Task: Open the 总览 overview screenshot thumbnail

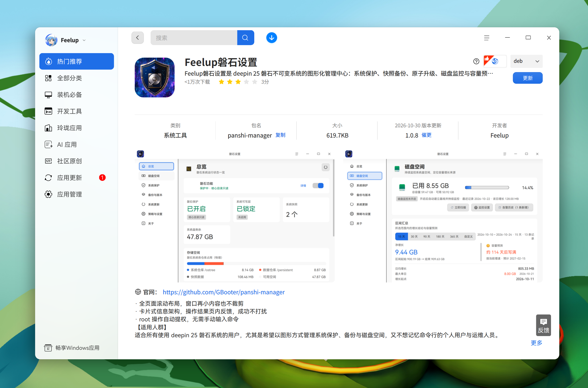Action: pos(235,216)
